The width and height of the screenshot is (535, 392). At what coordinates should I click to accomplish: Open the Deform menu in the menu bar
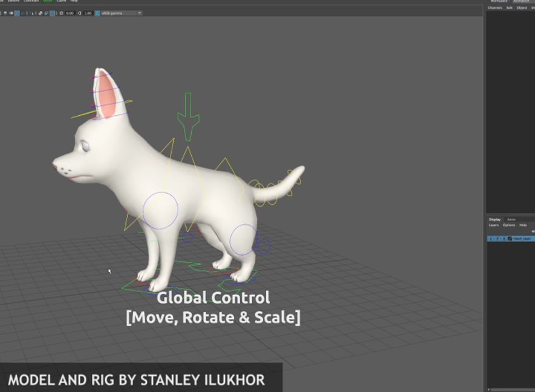(13, 1)
